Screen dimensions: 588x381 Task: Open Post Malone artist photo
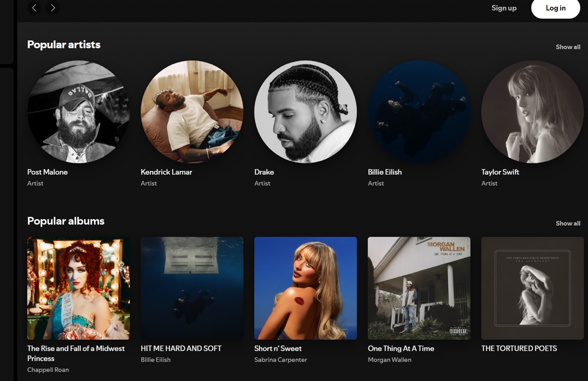[x=78, y=112]
